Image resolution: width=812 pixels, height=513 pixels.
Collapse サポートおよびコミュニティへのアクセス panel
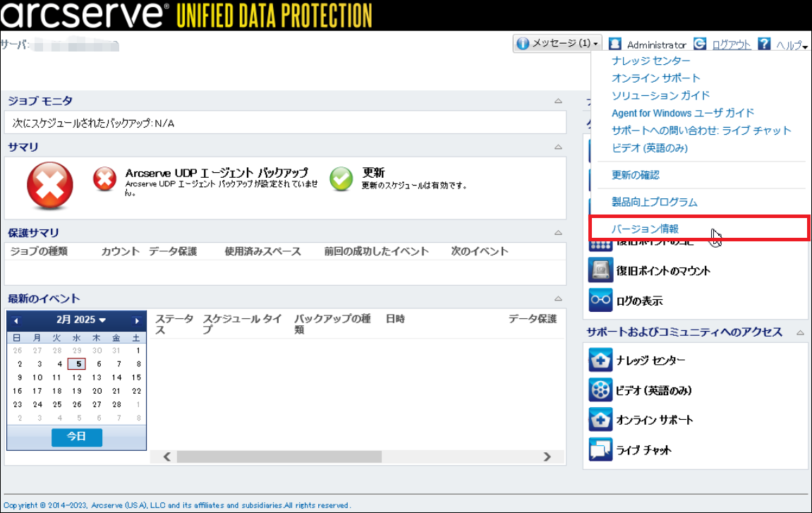[x=801, y=332]
